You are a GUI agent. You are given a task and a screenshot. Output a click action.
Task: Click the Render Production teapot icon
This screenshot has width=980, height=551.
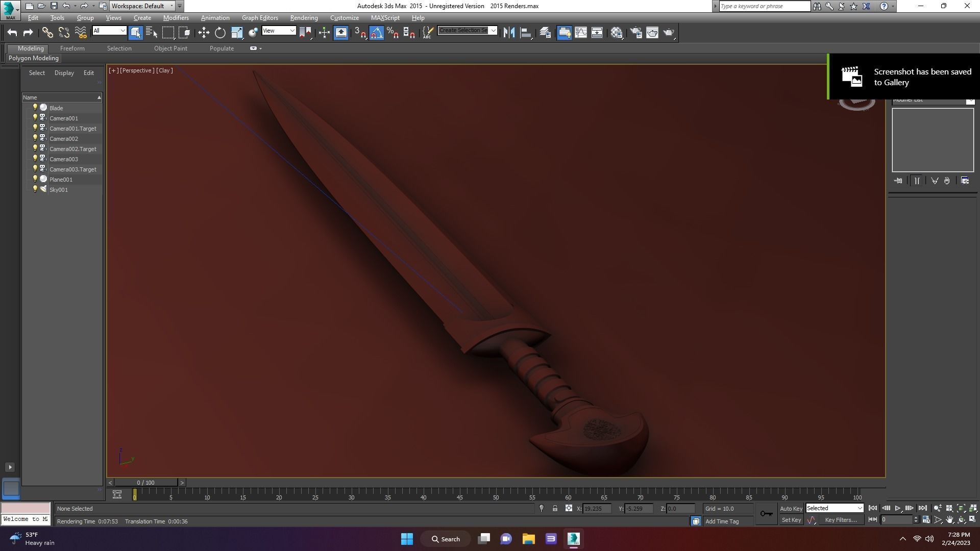669,33
